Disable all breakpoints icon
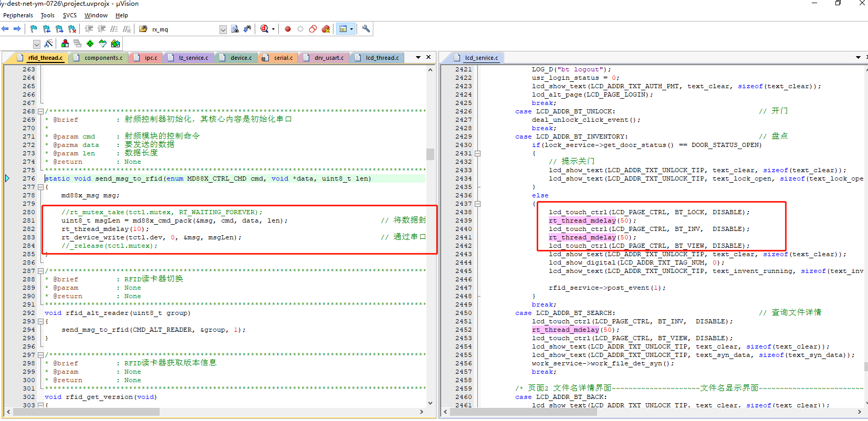Image resolution: width=868 pixels, height=421 pixels. click(x=313, y=29)
